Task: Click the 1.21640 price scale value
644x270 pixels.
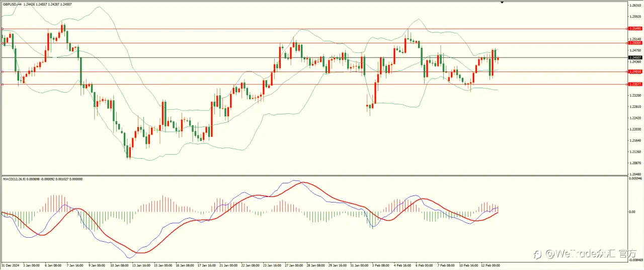Action: pos(635,141)
